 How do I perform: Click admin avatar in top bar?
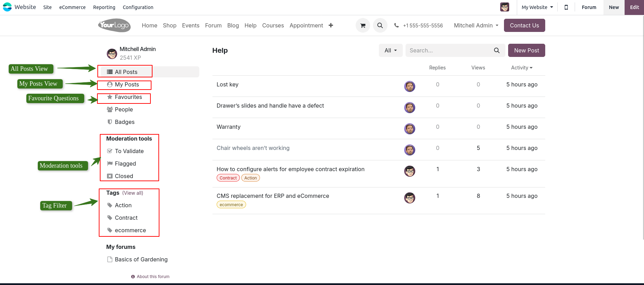(x=504, y=7)
